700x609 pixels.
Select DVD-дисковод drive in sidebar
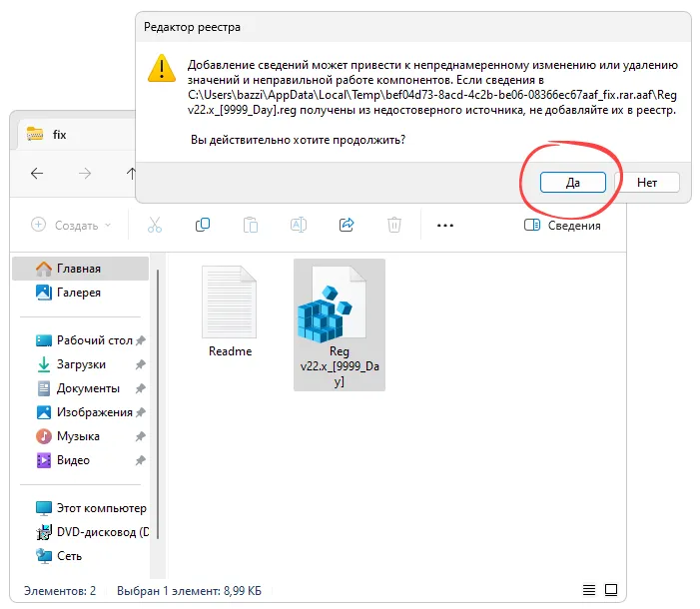pyautogui.click(x=92, y=532)
